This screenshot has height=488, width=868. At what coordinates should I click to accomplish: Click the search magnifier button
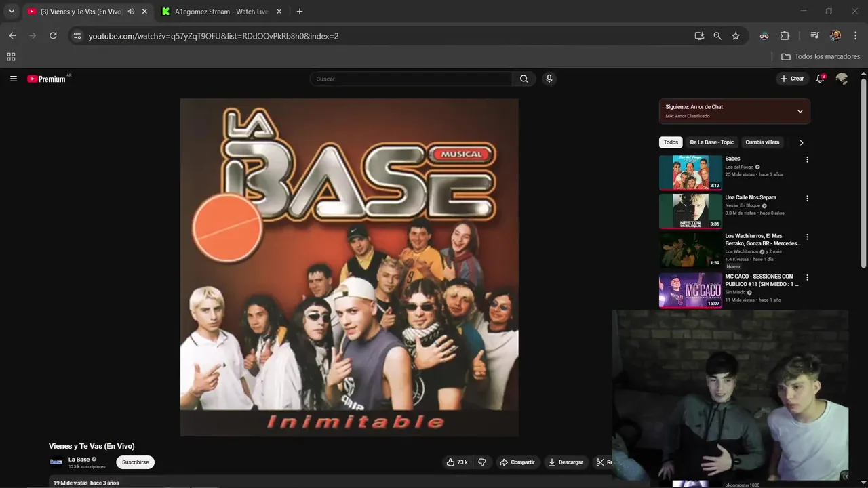(x=524, y=79)
